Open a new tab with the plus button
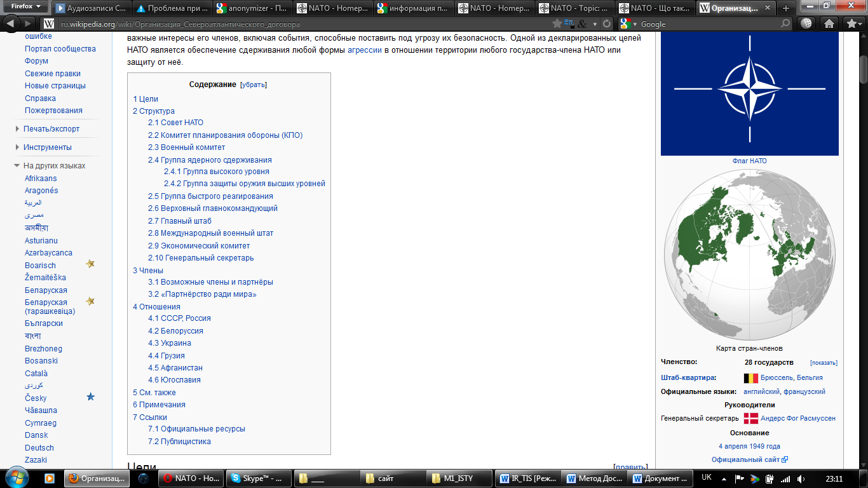The width and height of the screenshot is (868, 488). coord(786,8)
